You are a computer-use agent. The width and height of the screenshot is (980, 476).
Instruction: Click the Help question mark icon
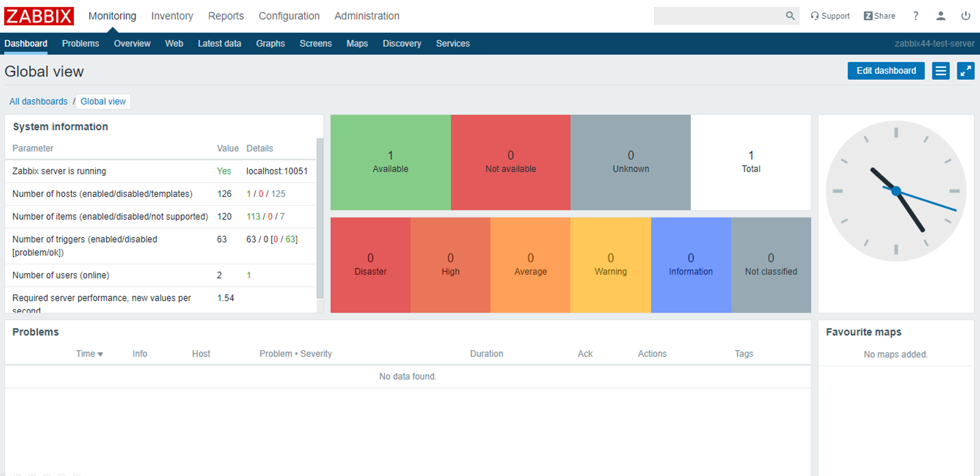915,16
